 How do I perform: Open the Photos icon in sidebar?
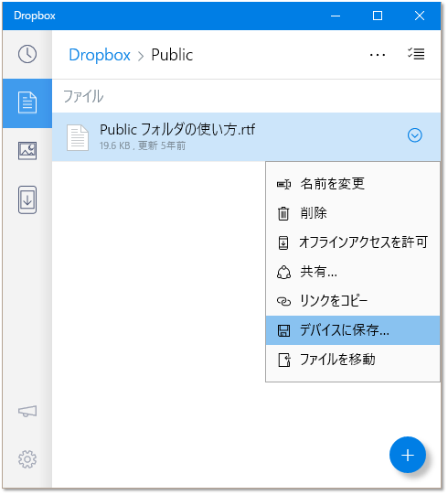[27, 151]
